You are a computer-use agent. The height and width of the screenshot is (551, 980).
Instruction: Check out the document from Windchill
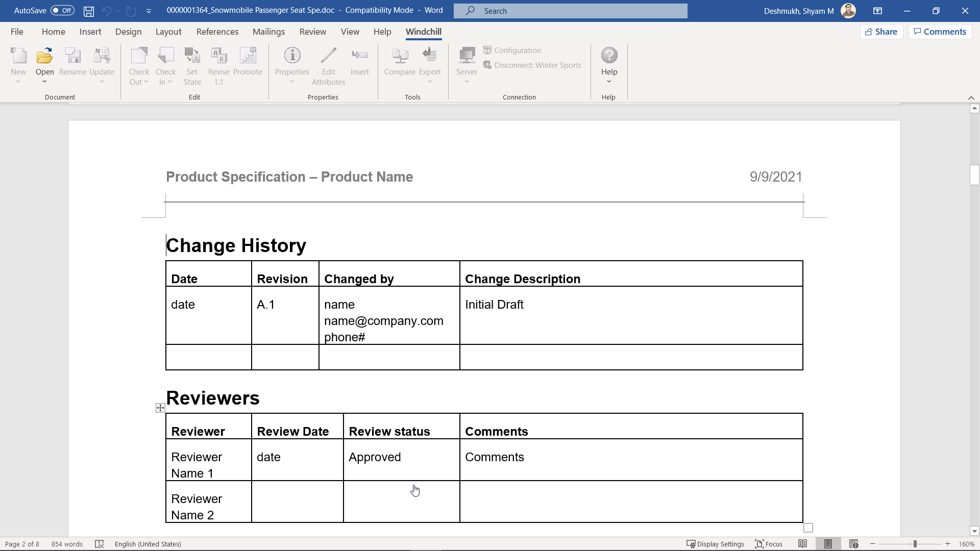pos(139,66)
